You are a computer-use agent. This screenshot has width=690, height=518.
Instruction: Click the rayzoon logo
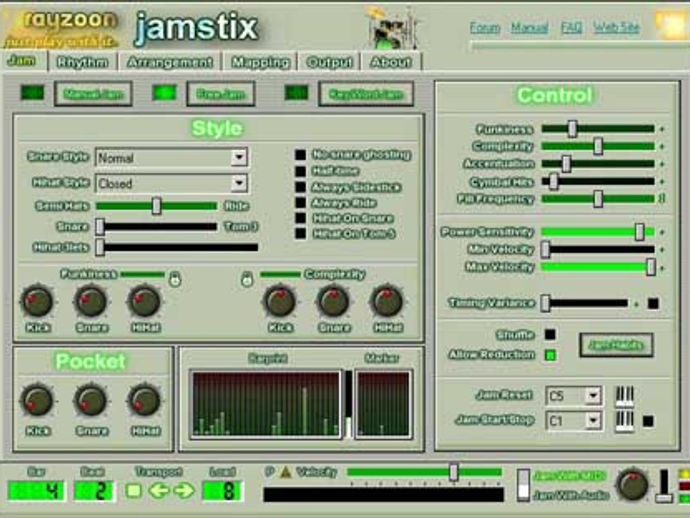pyautogui.click(x=60, y=29)
